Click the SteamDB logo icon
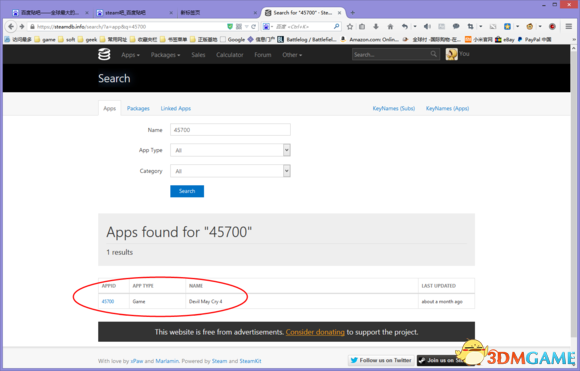Image resolution: width=580 pixels, height=371 pixels. pos(104,54)
